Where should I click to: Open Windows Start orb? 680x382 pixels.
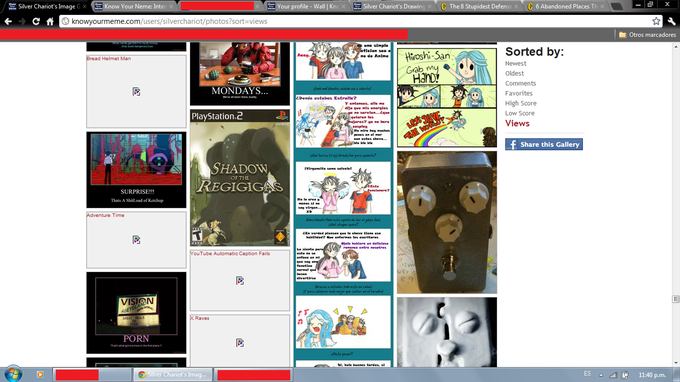click(13, 374)
